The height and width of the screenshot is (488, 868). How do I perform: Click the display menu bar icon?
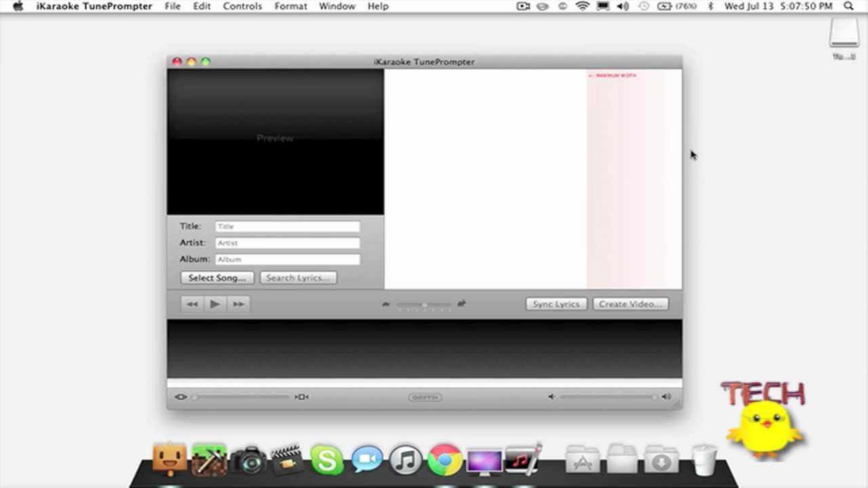pyautogui.click(x=603, y=6)
